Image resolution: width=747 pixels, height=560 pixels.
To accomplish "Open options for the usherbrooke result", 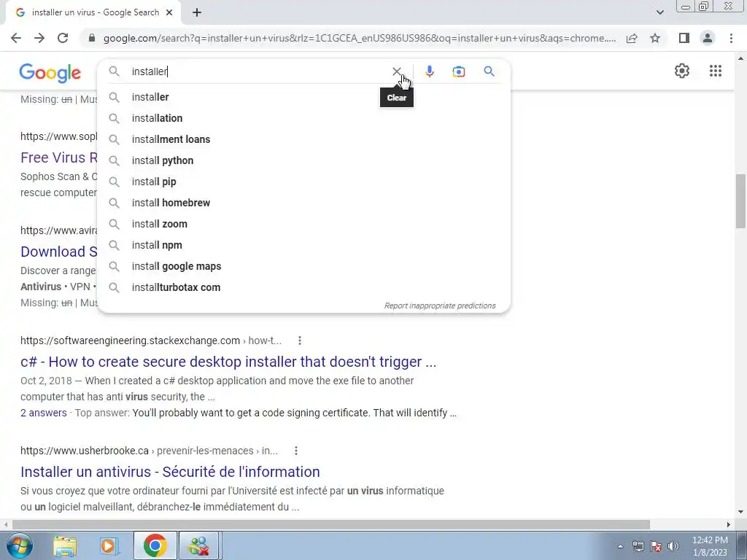I will pos(296,451).
